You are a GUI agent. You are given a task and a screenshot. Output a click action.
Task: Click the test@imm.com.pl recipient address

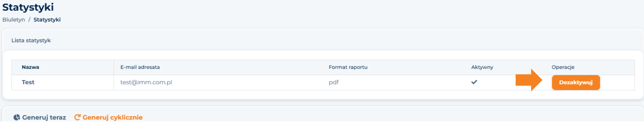146,82
